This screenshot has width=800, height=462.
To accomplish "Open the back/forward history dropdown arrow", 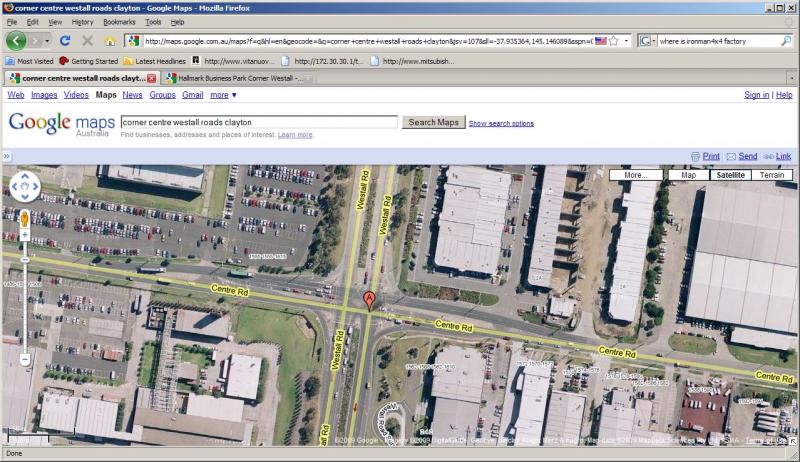I will [47, 41].
